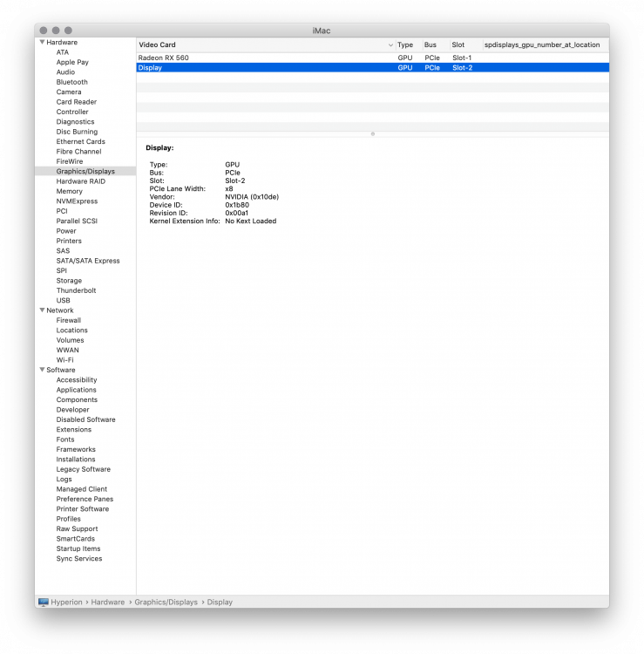The height and width of the screenshot is (654, 644).
Task: Select Applications under Software
Action: (x=77, y=390)
